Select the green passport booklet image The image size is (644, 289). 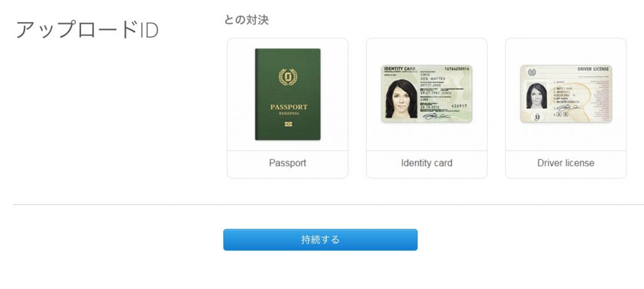point(287,94)
